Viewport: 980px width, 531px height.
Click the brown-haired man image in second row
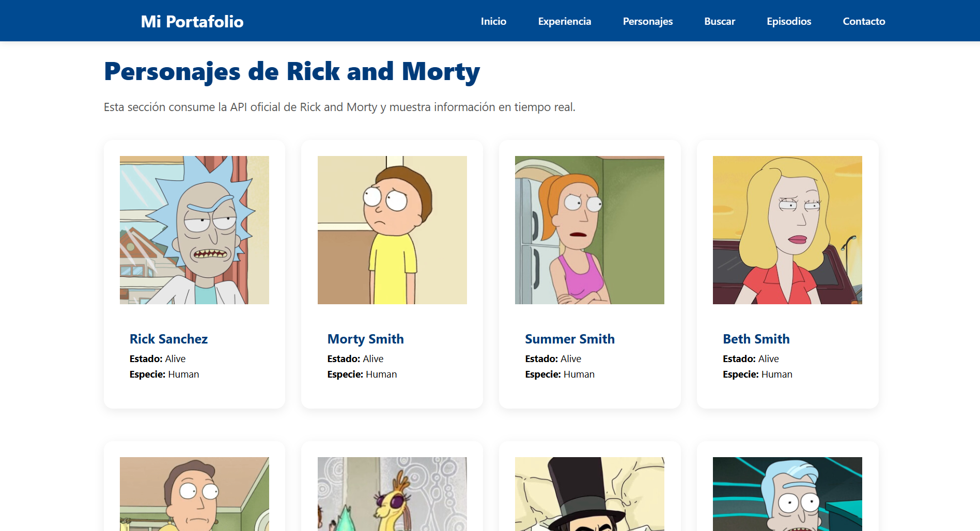pos(194,494)
